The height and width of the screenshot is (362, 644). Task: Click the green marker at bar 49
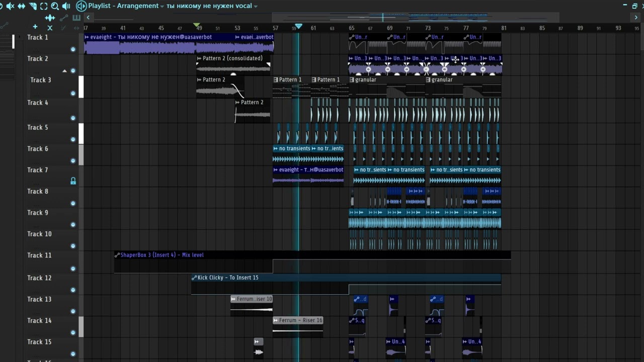[x=197, y=25]
